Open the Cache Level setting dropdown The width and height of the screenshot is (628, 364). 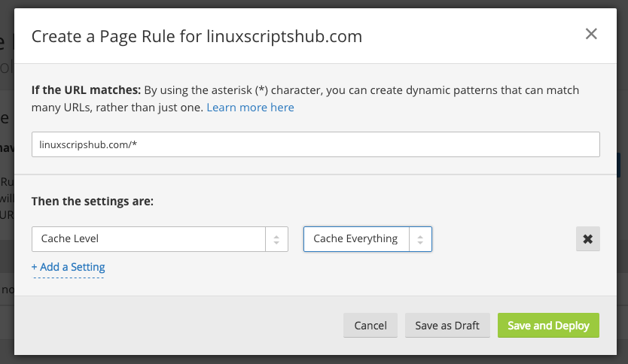pos(160,239)
